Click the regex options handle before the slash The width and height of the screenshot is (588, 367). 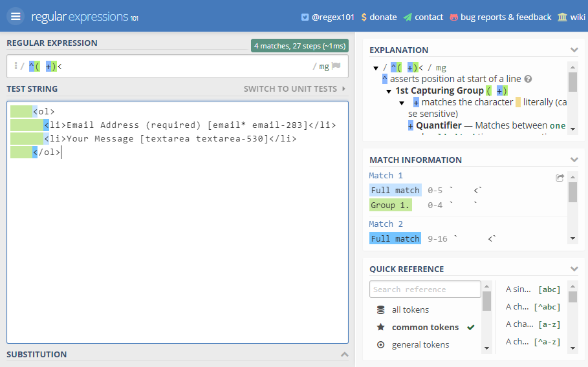pos(16,66)
